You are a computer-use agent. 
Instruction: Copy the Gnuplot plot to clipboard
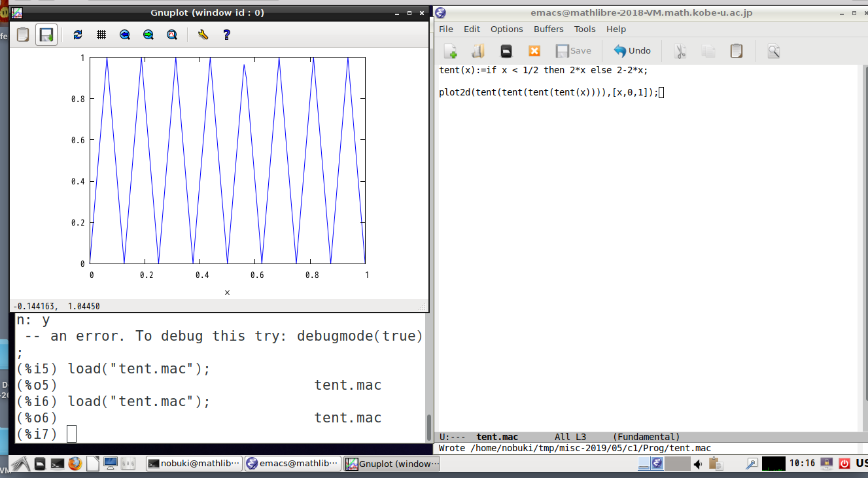click(x=23, y=35)
